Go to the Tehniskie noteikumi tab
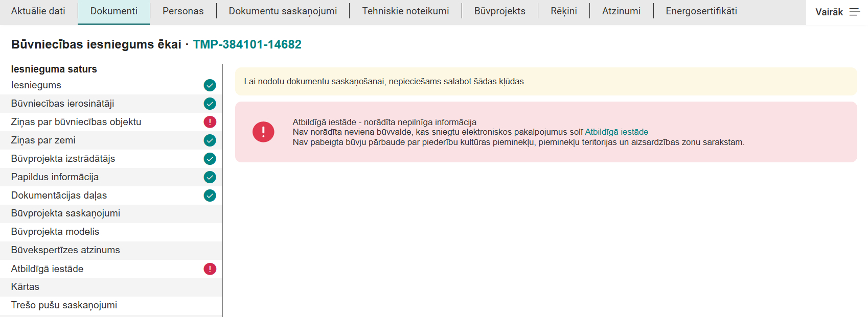 pos(405,11)
